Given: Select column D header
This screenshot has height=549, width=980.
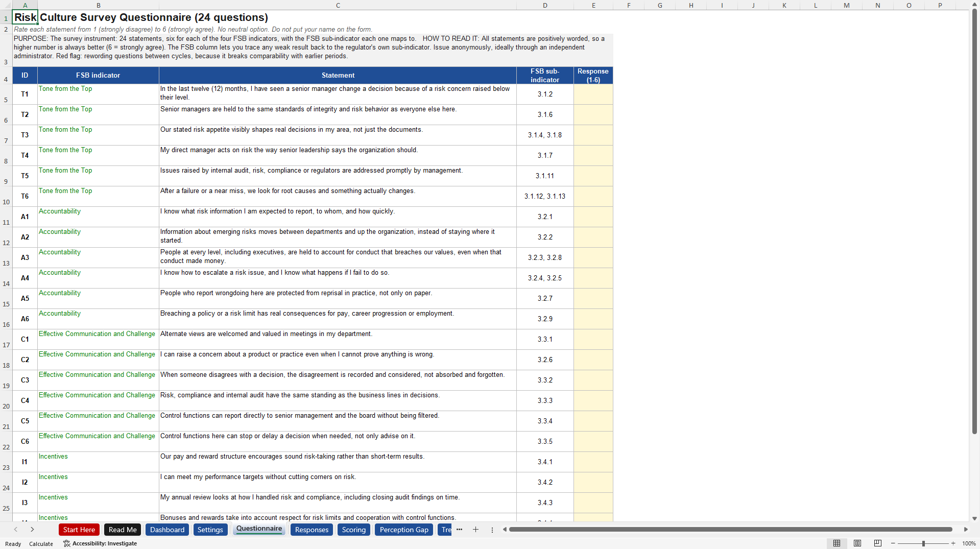Looking at the screenshot, I should pos(545,5).
